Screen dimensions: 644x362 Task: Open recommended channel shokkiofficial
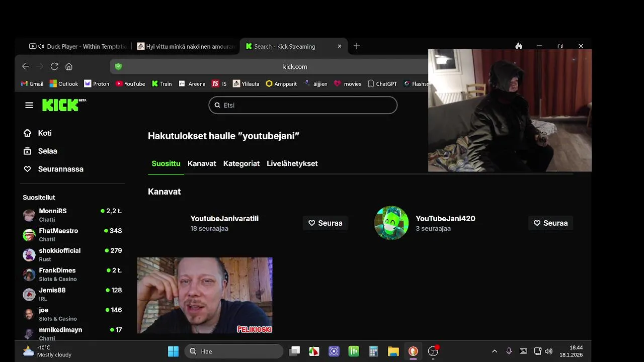[x=72, y=254]
